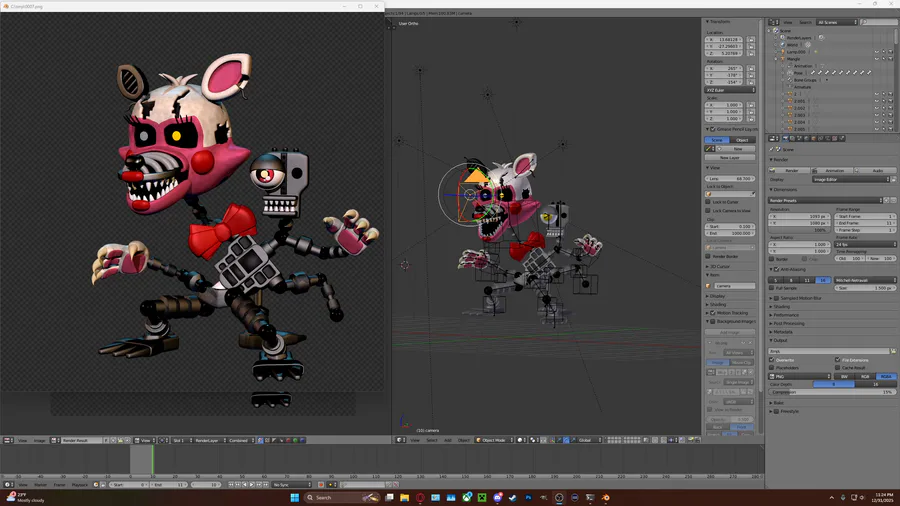
Task: Toggle Grease Pencil Layers checkbox
Action: click(713, 129)
